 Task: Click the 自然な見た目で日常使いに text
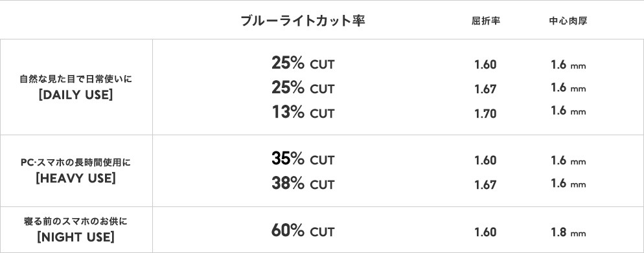click(x=76, y=79)
